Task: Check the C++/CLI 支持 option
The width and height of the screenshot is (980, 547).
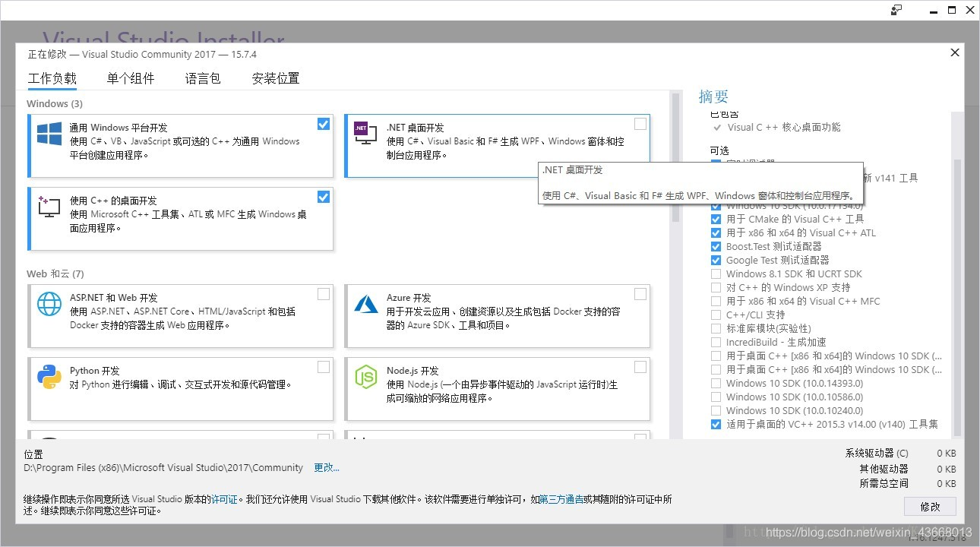Action: click(715, 315)
